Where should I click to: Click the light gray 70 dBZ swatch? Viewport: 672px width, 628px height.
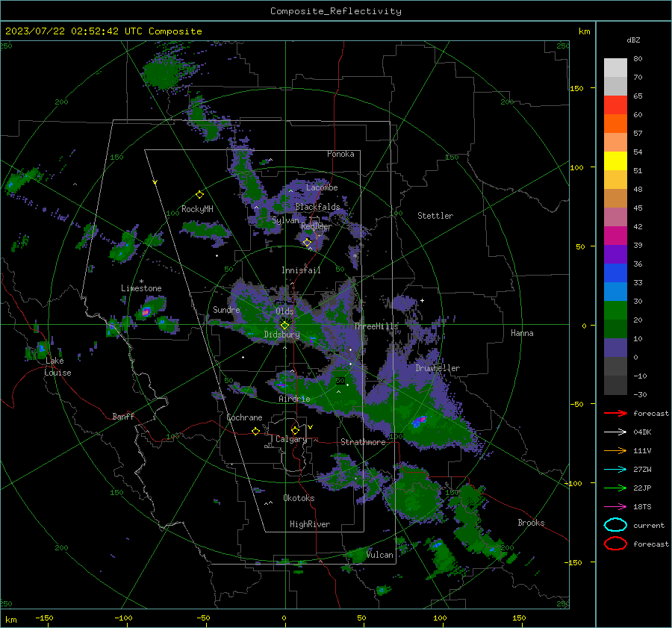pos(615,68)
